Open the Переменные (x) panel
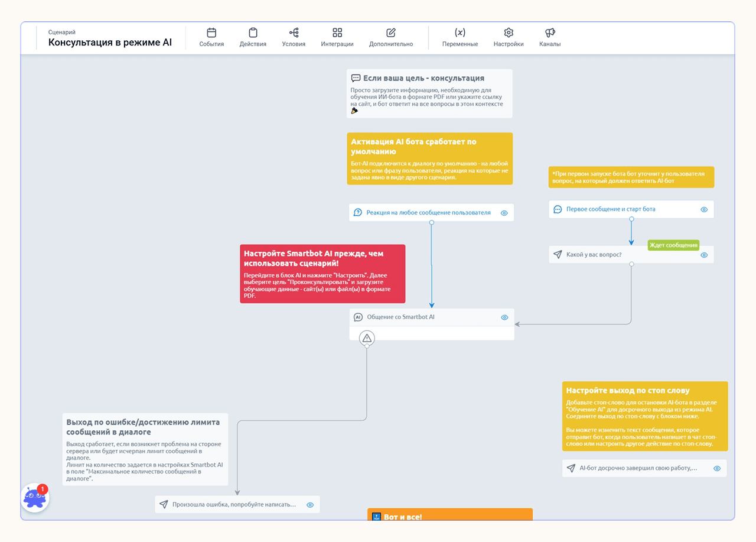The height and width of the screenshot is (542, 756). click(460, 38)
